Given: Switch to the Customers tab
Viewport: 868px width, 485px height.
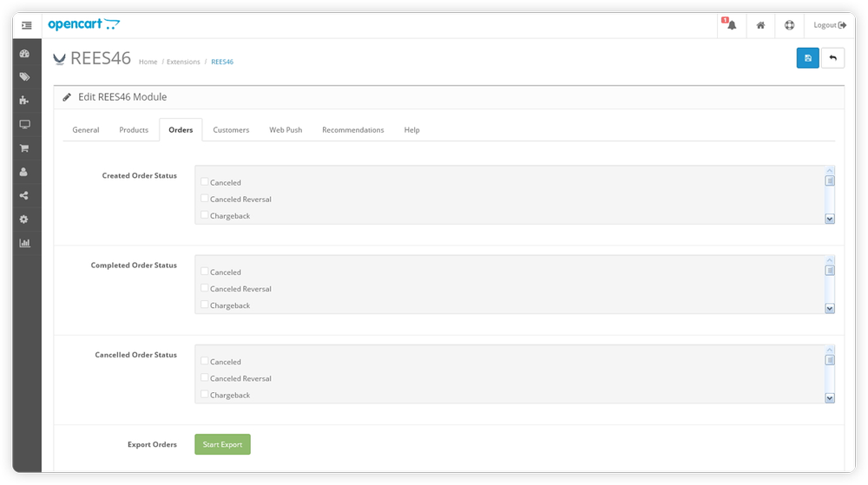Looking at the screenshot, I should [x=231, y=130].
